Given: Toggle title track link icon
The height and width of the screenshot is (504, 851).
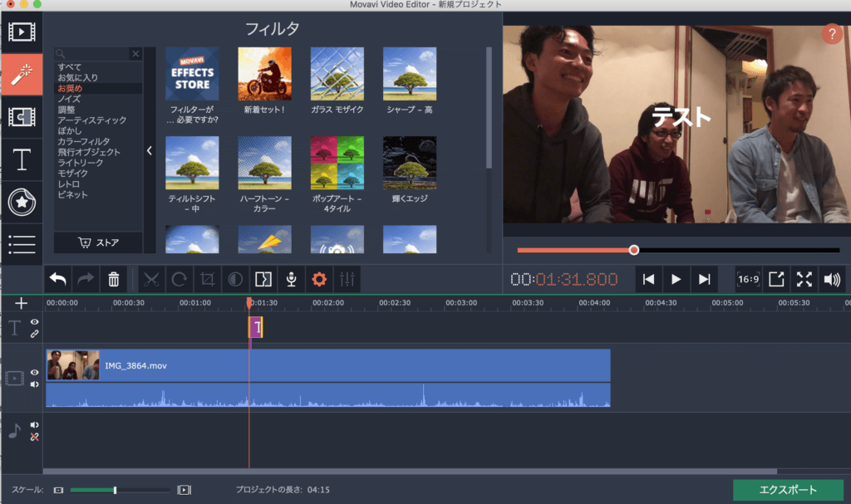Looking at the screenshot, I should [x=34, y=334].
